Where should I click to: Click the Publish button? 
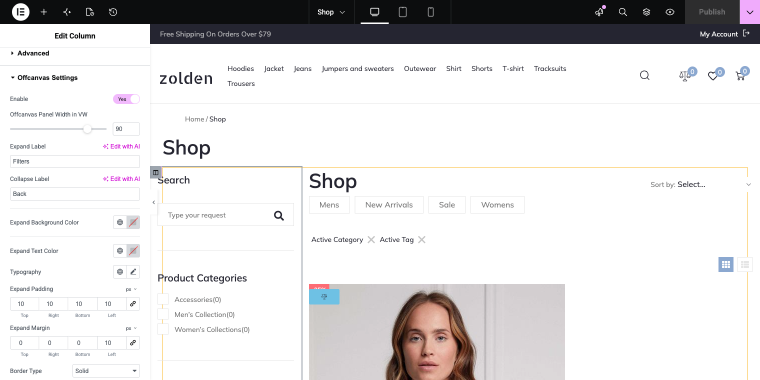point(712,12)
